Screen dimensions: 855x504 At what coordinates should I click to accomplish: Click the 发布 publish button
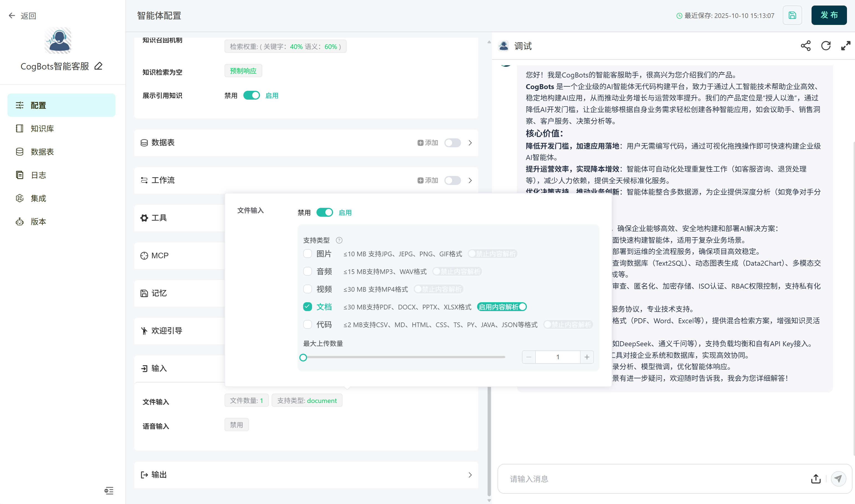click(829, 15)
